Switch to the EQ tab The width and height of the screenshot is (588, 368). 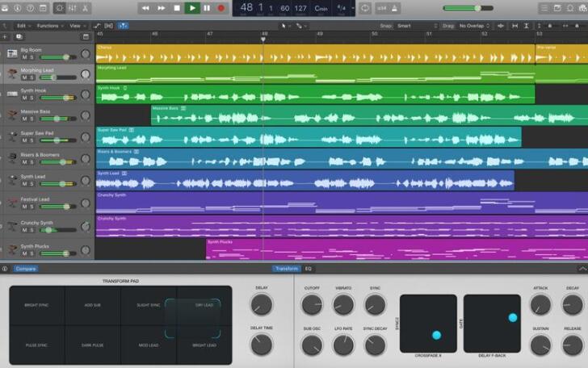click(x=309, y=269)
